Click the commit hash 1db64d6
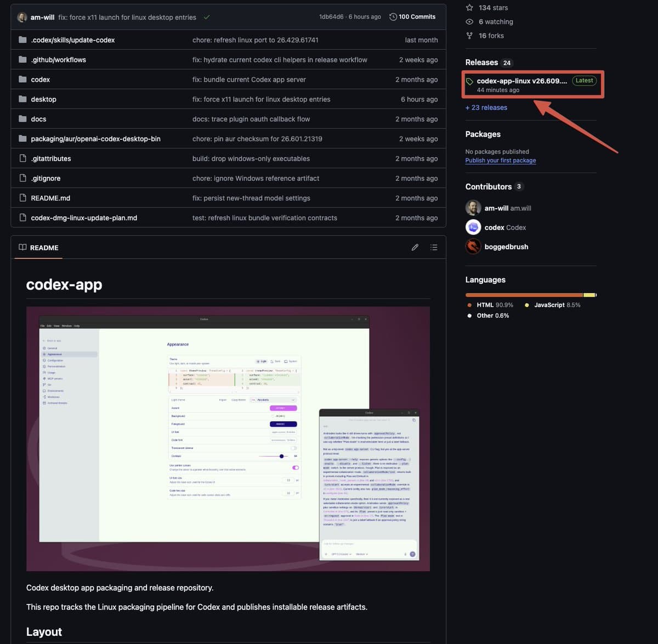The width and height of the screenshot is (658, 644). [331, 17]
